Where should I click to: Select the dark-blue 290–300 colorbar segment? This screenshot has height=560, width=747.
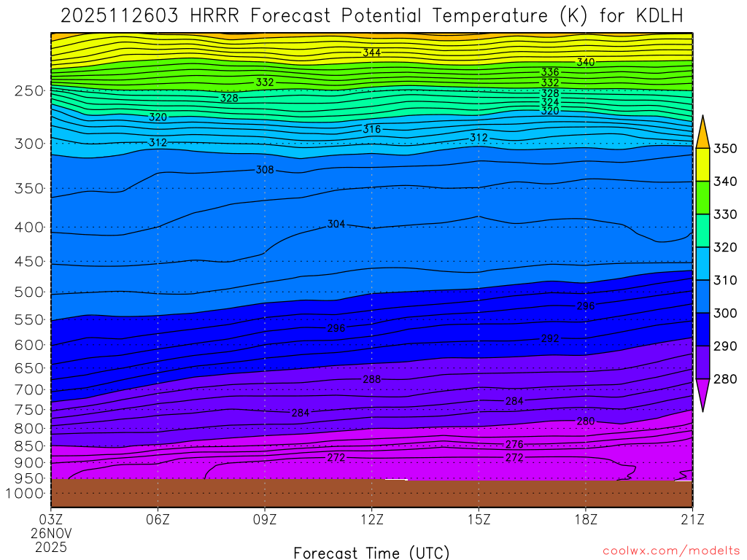click(703, 329)
